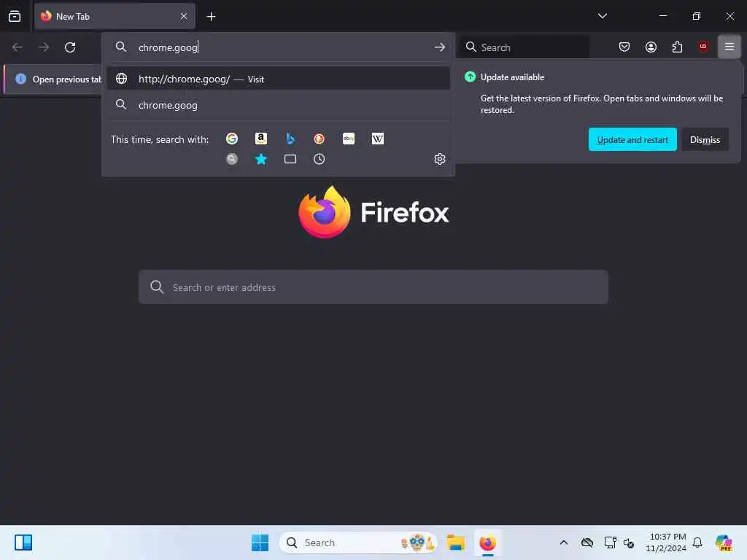
Task: Open search settings gear in the dropdown
Action: pyautogui.click(x=440, y=159)
